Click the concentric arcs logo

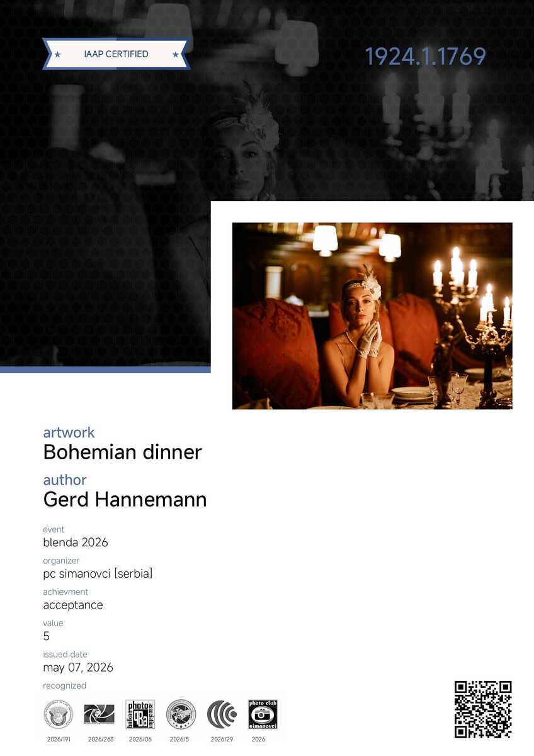click(x=222, y=714)
